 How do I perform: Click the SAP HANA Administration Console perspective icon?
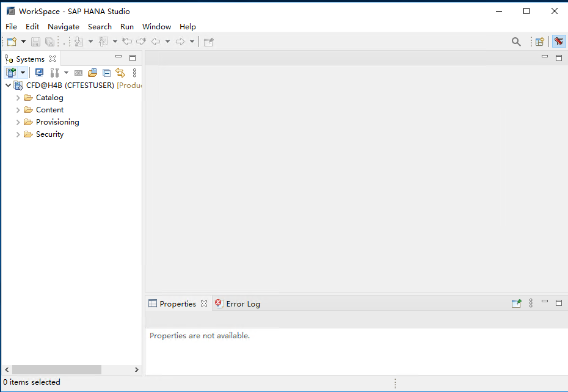559,41
